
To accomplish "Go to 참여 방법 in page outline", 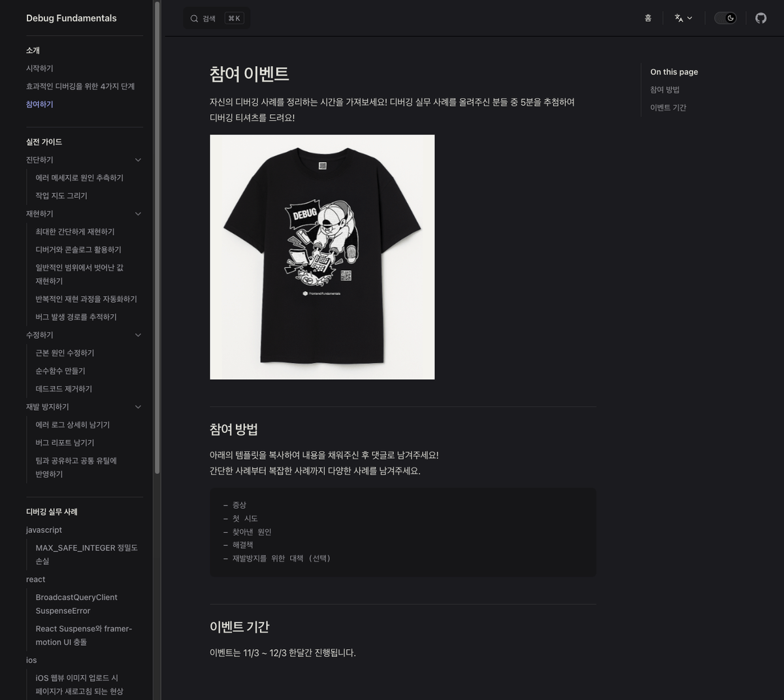I will (x=664, y=90).
